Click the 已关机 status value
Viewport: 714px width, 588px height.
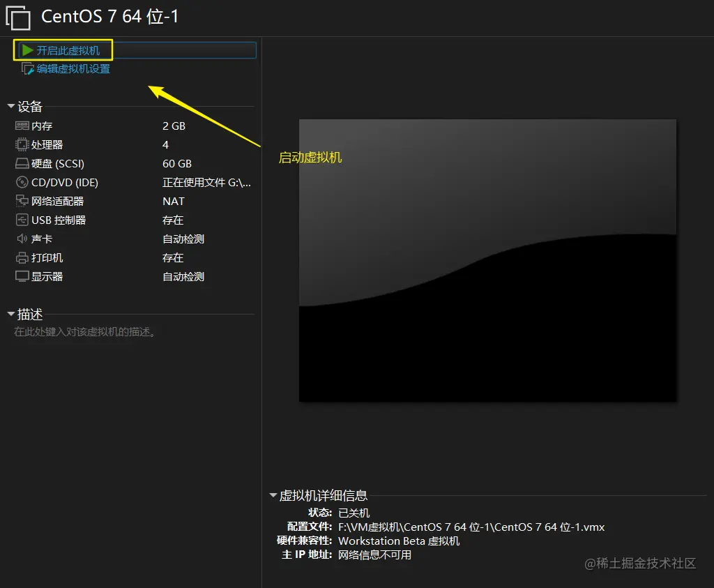pos(354,513)
